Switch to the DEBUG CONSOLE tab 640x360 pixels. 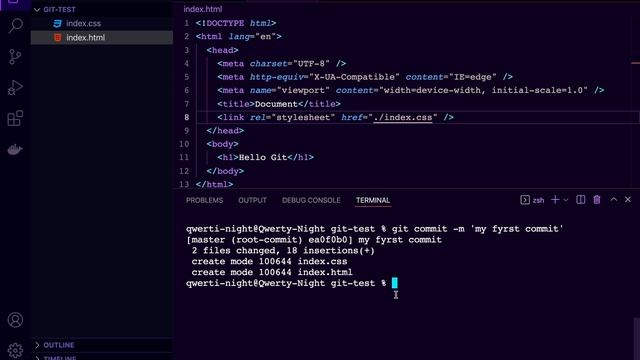click(x=311, y=200)
